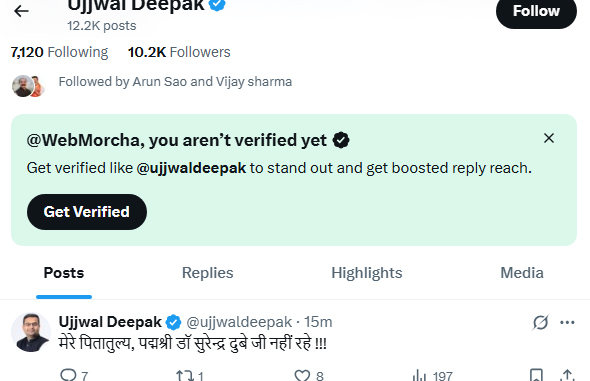The width and height of the screenshot is (590, 381).
Task: Click the Grok explain icon on post
Action: click(541, 322)
